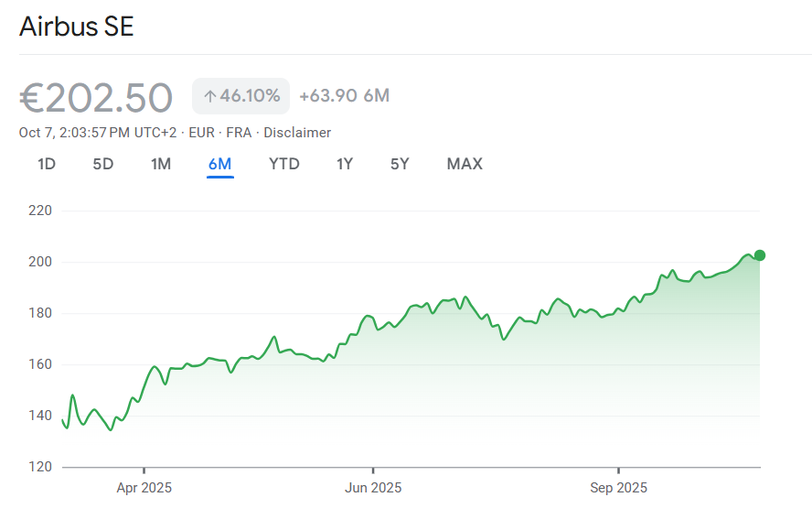Click the 46.10% change badge

[x=240, y=96]
